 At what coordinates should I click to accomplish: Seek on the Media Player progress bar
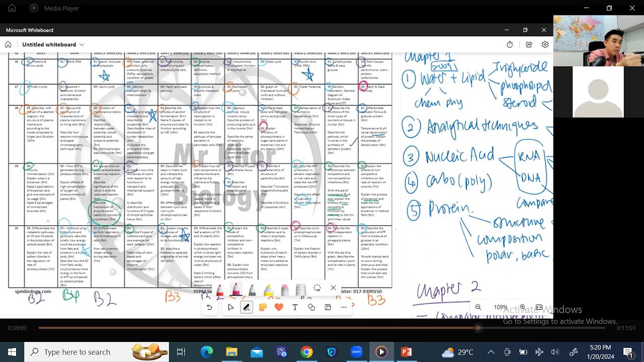(x=322, y=328)
